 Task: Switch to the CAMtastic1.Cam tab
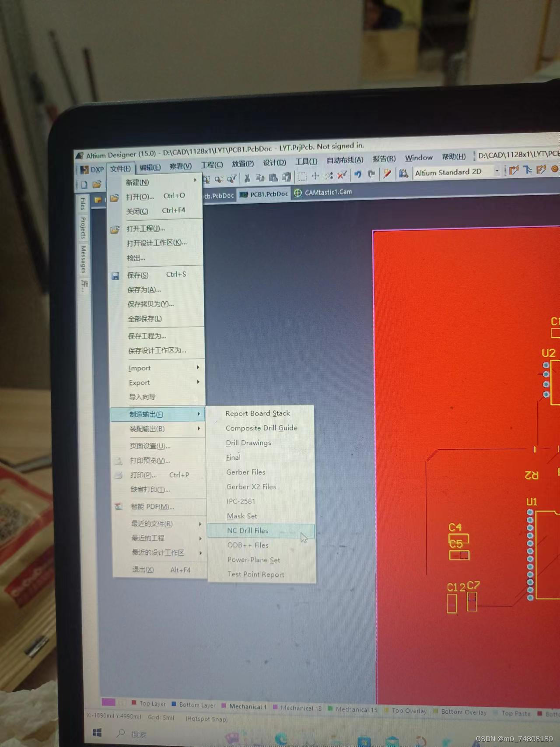coord(323,192)
